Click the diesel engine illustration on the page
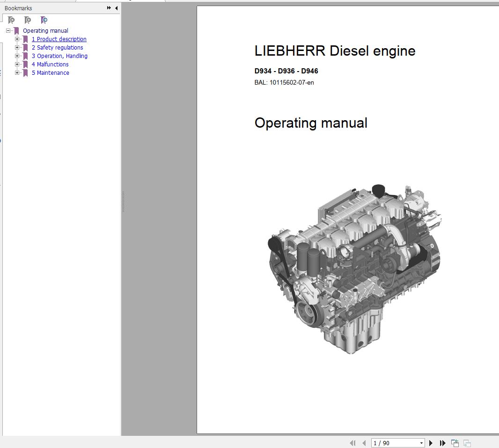Viewport: 499px width, 448px height. coord(354,269)
